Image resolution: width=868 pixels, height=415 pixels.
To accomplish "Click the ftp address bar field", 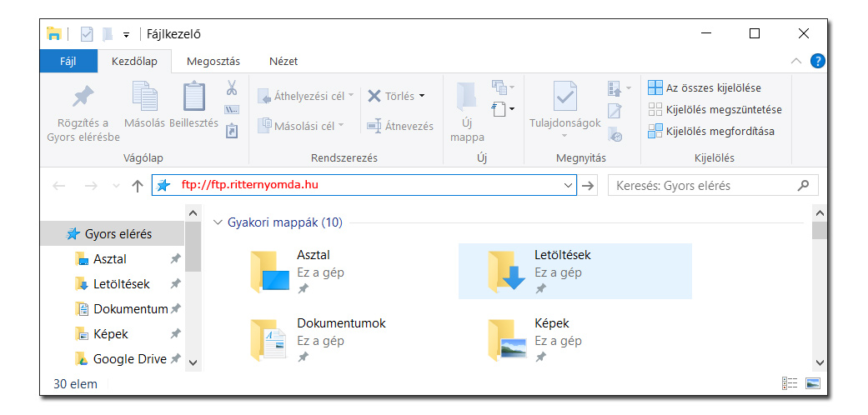I will 365,185.
